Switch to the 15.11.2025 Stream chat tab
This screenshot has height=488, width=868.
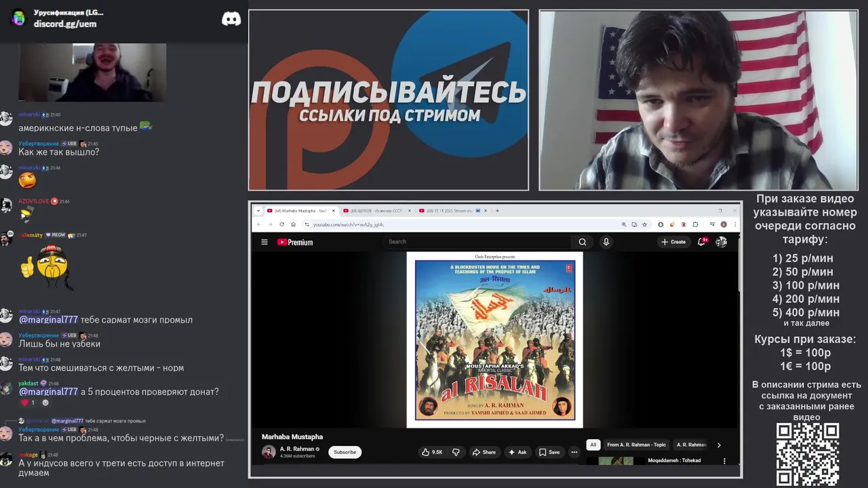click(453, 211)
